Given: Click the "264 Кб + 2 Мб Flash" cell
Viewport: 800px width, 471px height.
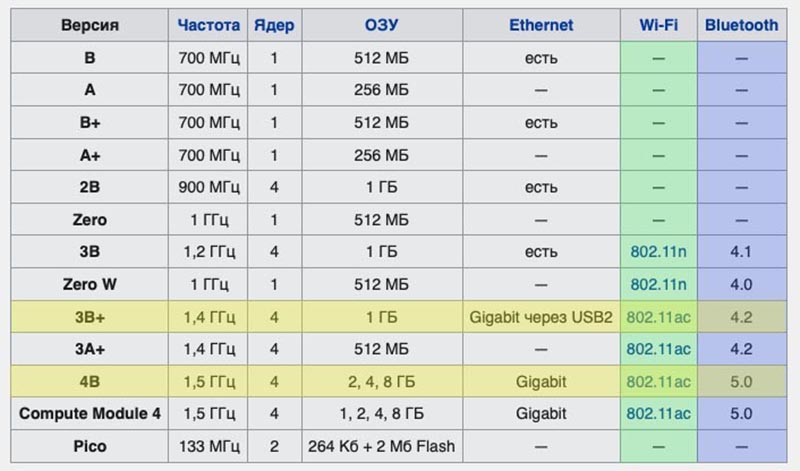Looking at the screenshot, I should 381,446.
